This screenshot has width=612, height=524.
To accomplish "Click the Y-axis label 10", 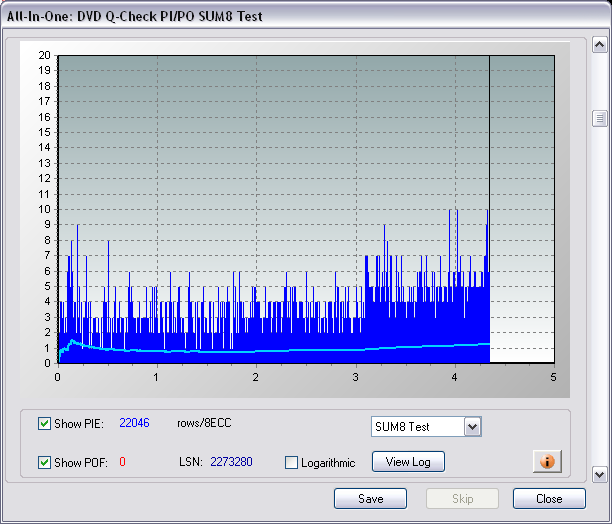I will [44, 209].
